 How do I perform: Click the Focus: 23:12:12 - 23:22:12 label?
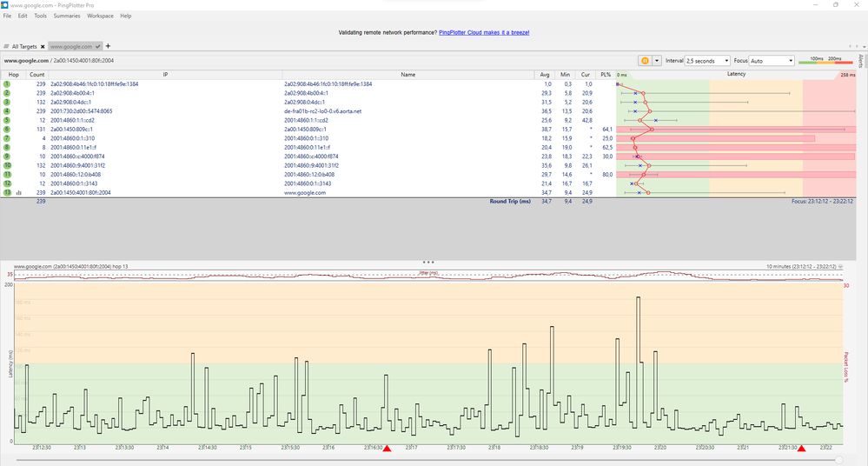pyautogui.click(x=822, y=201)
